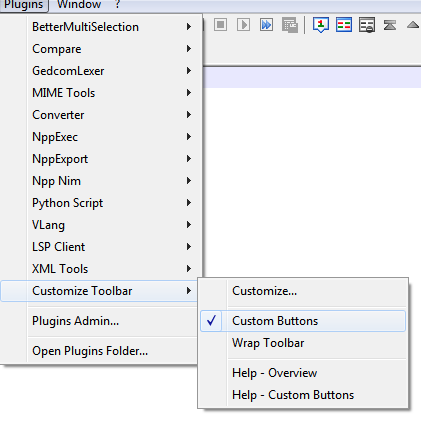Open the Plugins menu in the menu bar
Screen dimensions: 421x442
tap(24, 5)
